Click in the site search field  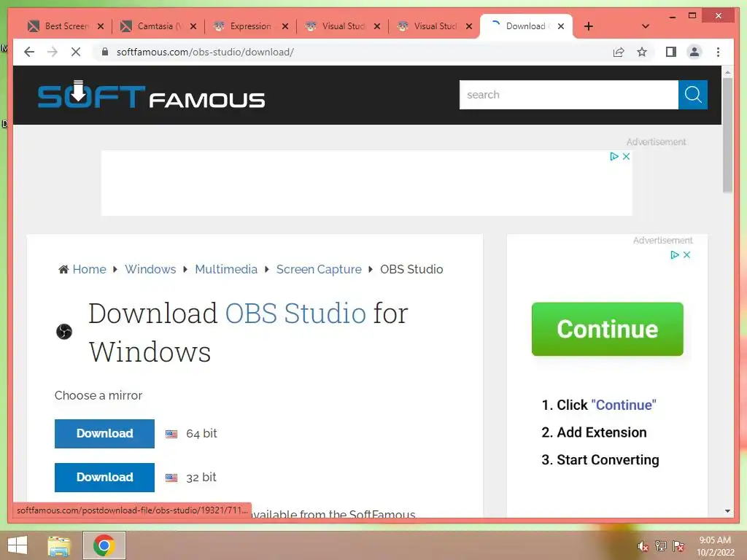click(x=569, y=95)
